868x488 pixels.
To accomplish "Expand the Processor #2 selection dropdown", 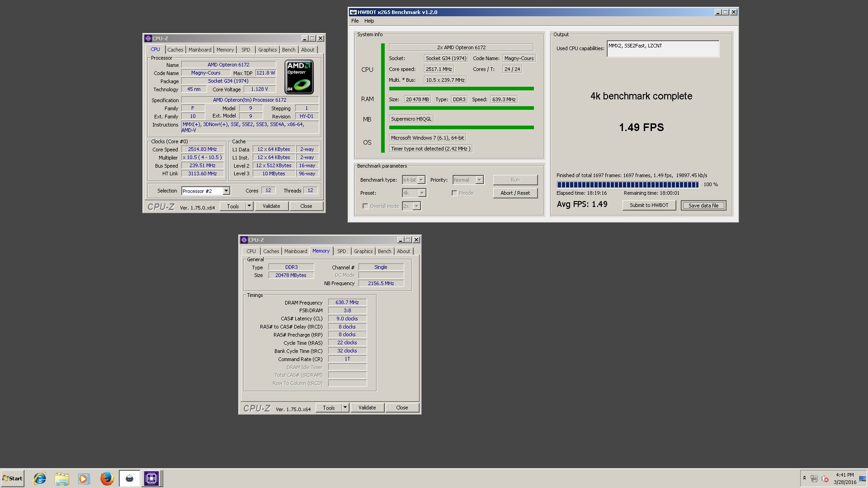I will (x=226, y=191).
